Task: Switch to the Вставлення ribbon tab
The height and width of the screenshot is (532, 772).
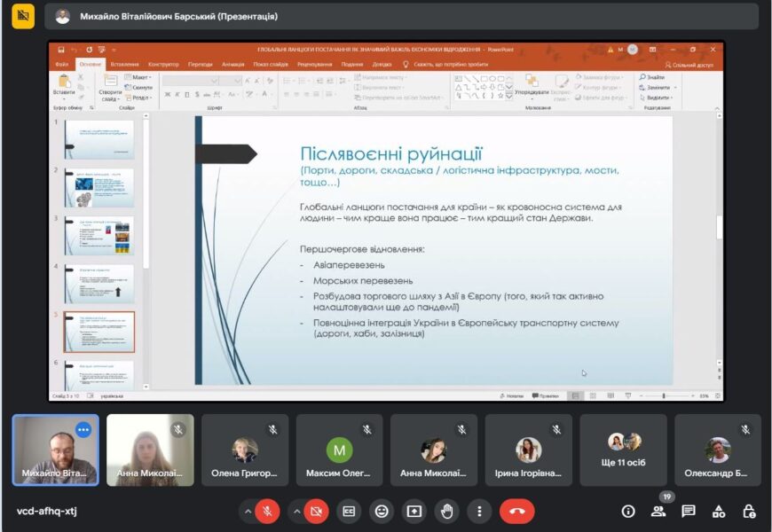Action: pos(124,64)
